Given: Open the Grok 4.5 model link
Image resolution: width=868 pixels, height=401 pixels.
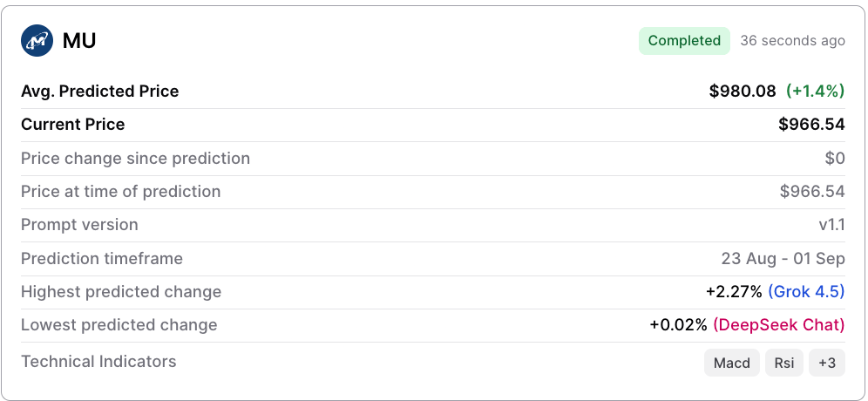Looking at the screenshot, I should 806,291.
